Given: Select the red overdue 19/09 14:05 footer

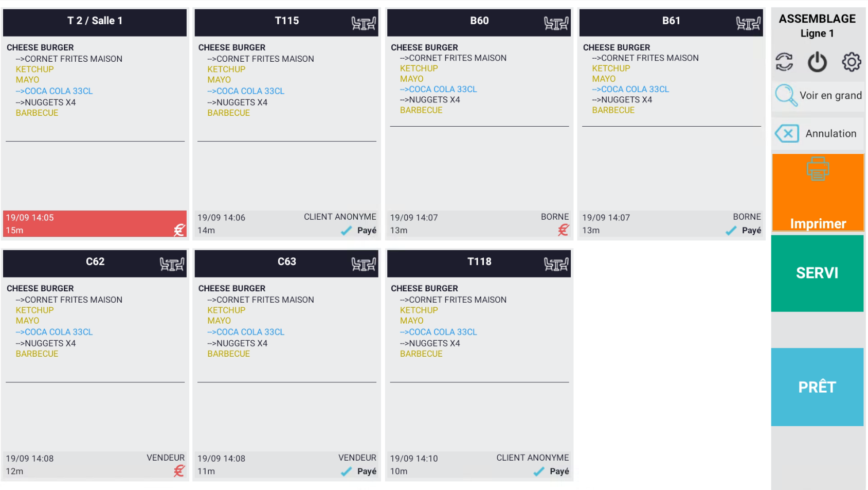Looking at the screenshot, I should tap(95, 224).
